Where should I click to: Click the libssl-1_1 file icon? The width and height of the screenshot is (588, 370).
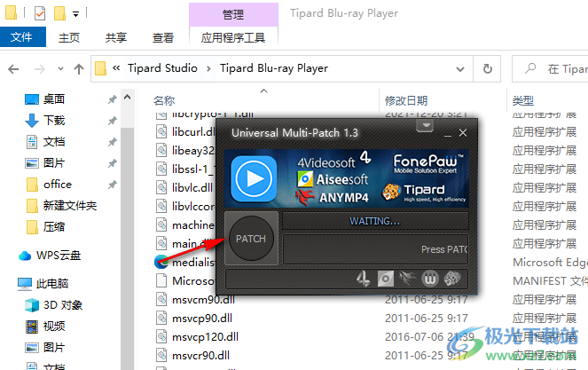point(161,169)
